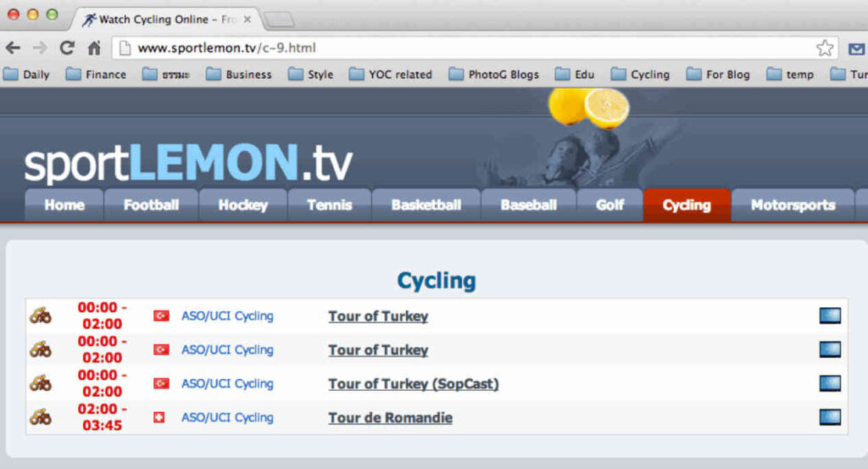Click the cyclist icon in SopCast row
This screenshot has width=868, height=469.
41,383
